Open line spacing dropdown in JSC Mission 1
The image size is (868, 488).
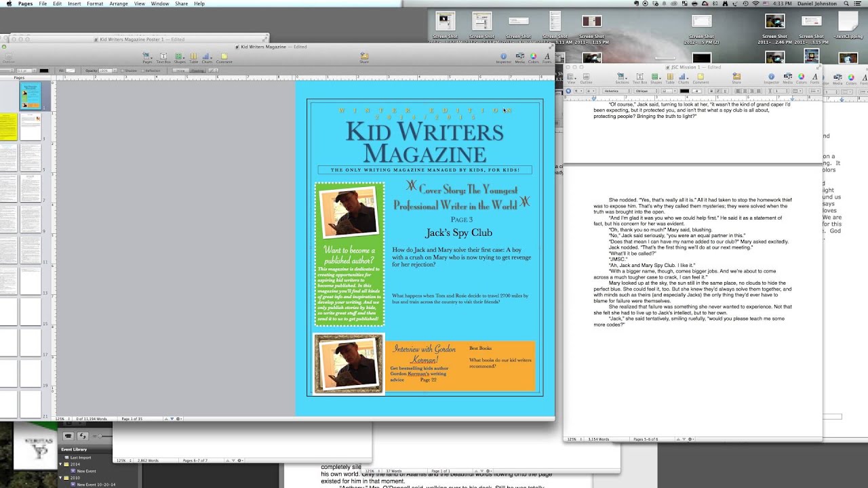point(780,91)
